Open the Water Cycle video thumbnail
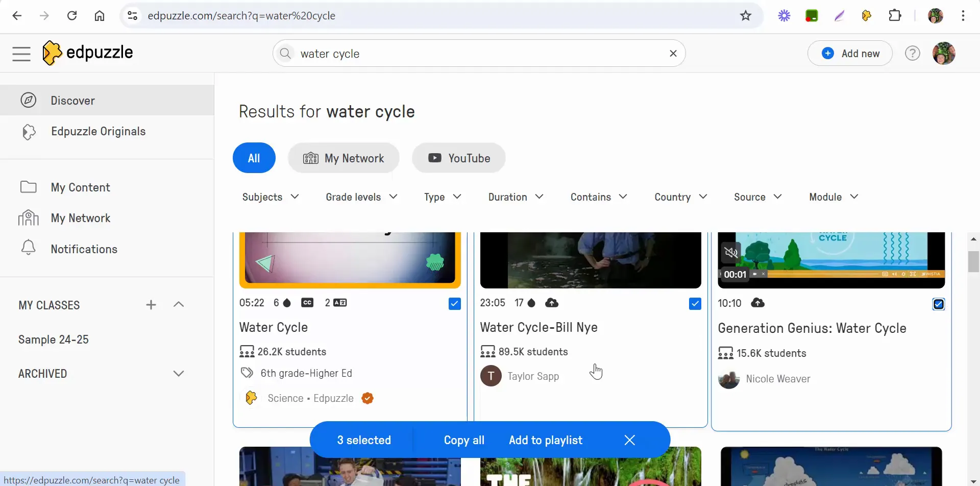The image size is (980, 486). [x=350, y=260]
